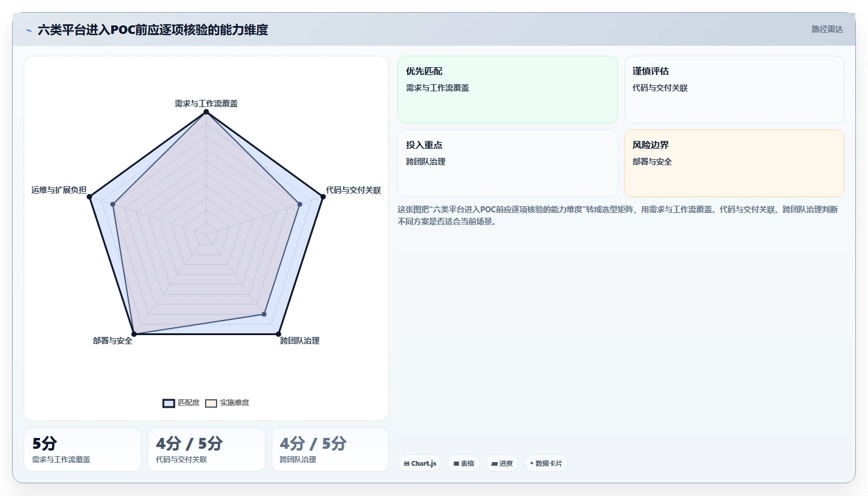The width and height of the screenshot is (868, 496).
Task: Click 跨团队治理 text in 投入重点 card
Action: tap(426, 162)
